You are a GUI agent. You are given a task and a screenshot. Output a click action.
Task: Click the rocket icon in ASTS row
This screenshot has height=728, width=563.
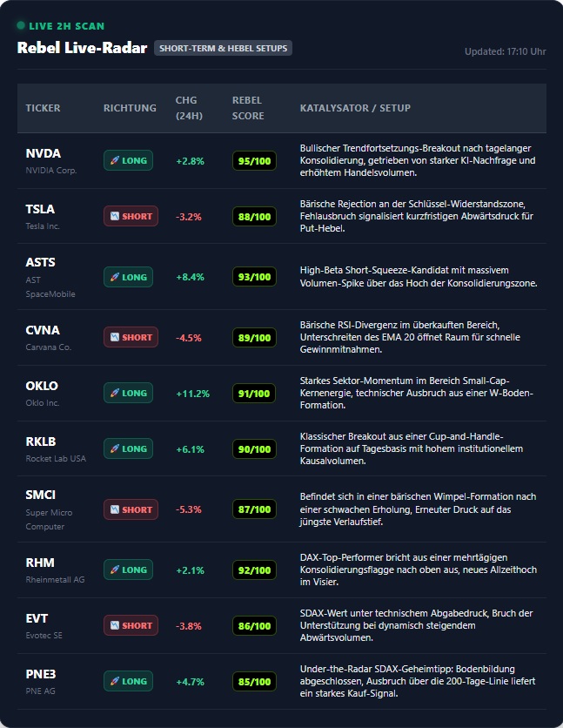tap(115, 277)
